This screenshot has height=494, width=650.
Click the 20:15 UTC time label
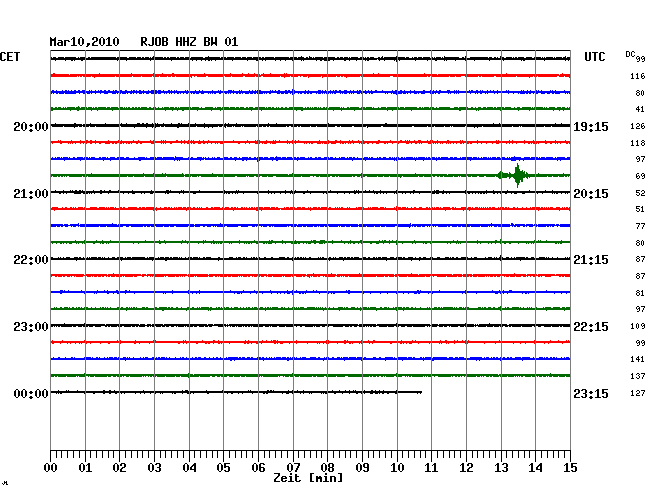point(591,194)
